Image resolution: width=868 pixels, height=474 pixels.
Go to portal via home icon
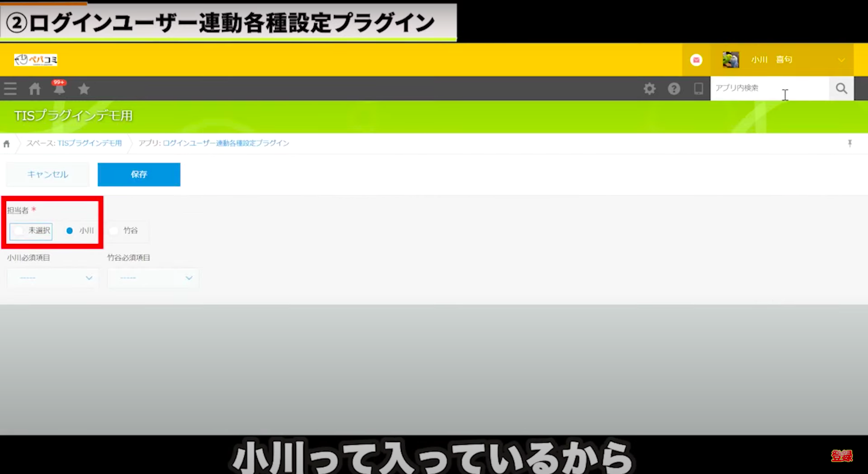pos(35,89)
